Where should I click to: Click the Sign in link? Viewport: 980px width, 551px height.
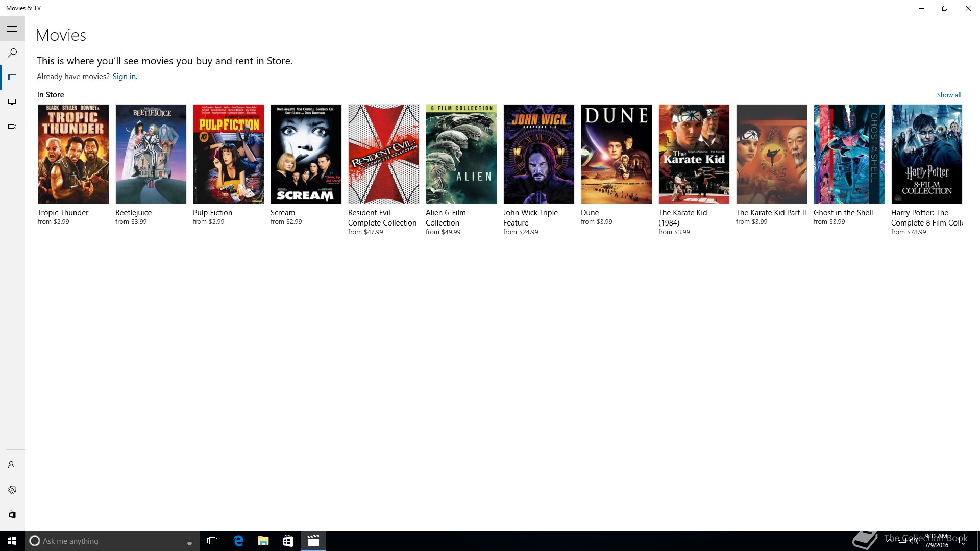[124, 77]
